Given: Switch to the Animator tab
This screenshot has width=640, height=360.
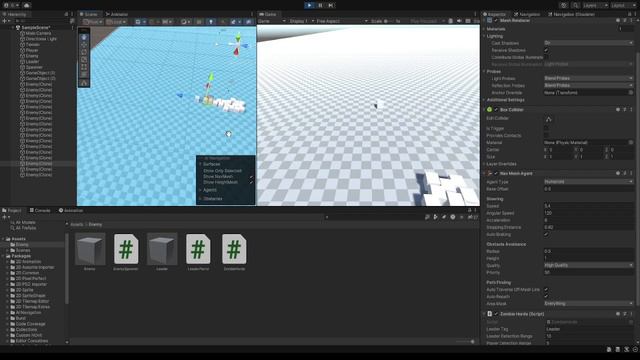Looking at the screenshot, I should [x=117, y=14].
